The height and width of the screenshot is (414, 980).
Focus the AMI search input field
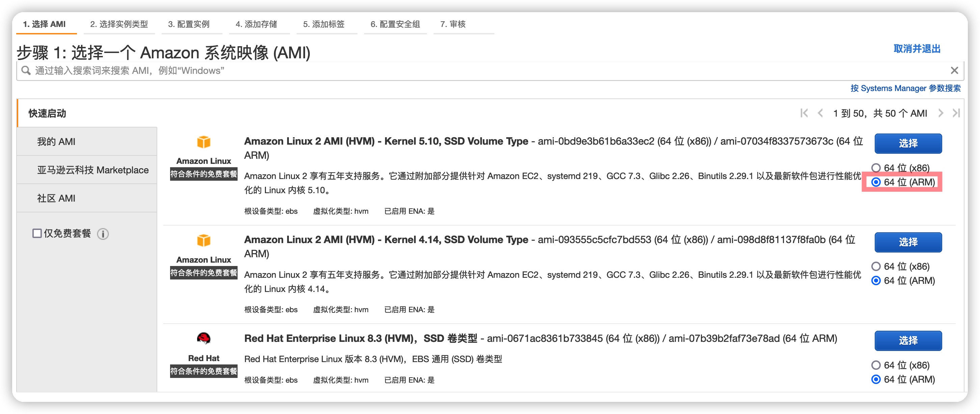coord(490,70)
